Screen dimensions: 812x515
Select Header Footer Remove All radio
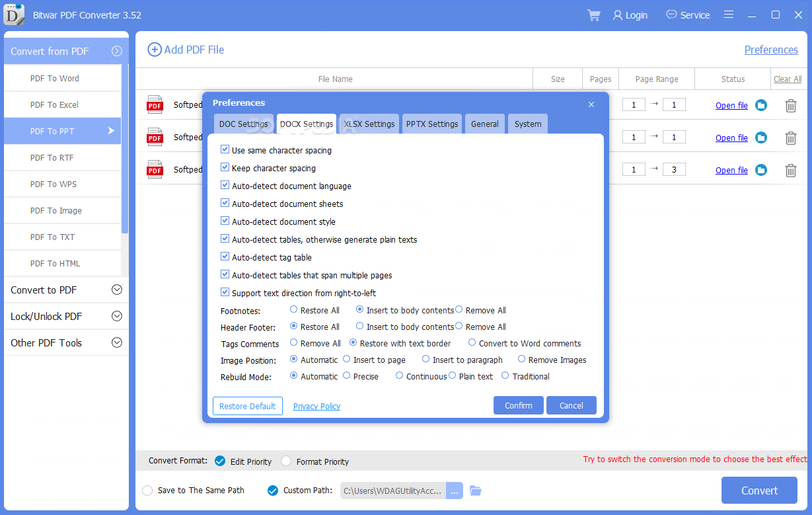pyautogui.click(x=459, y=326)
